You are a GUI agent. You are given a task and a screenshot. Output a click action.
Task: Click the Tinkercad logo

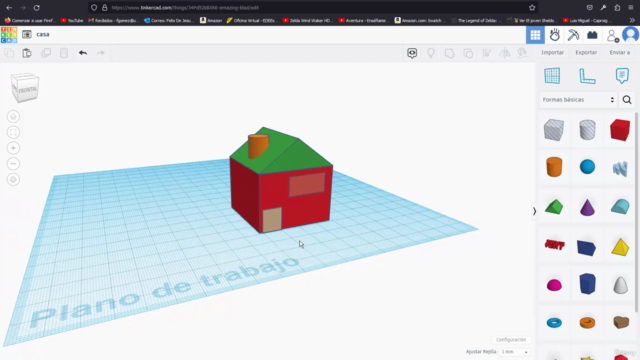9,35
